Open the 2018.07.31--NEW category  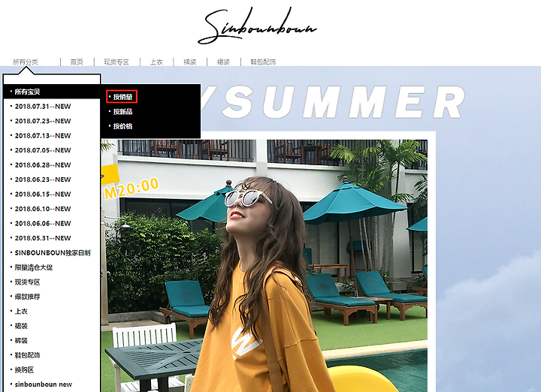[43, 107]
